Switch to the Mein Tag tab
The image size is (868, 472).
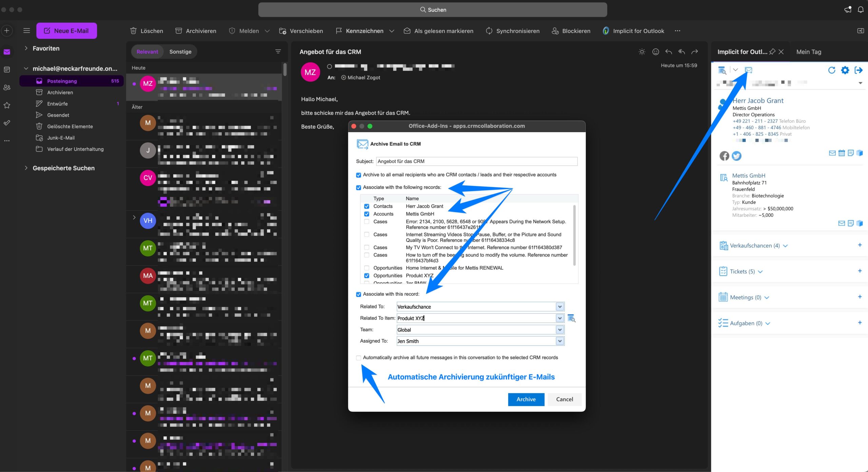tap(809, 52)
